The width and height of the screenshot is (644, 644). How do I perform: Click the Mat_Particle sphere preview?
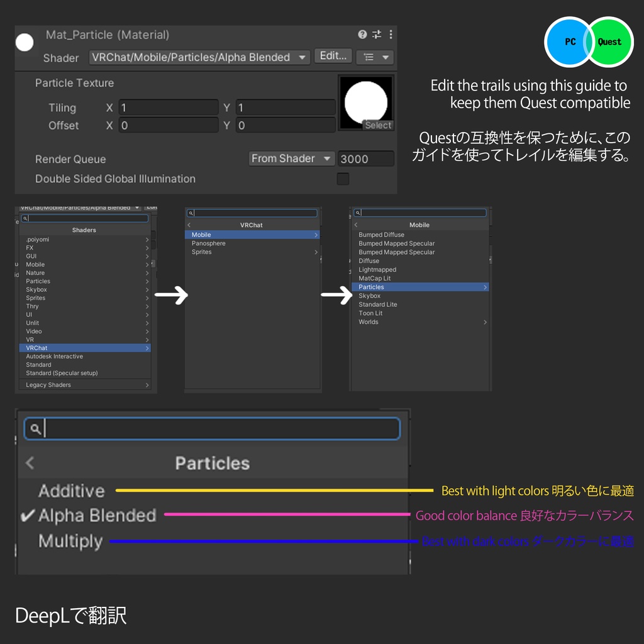24,42
